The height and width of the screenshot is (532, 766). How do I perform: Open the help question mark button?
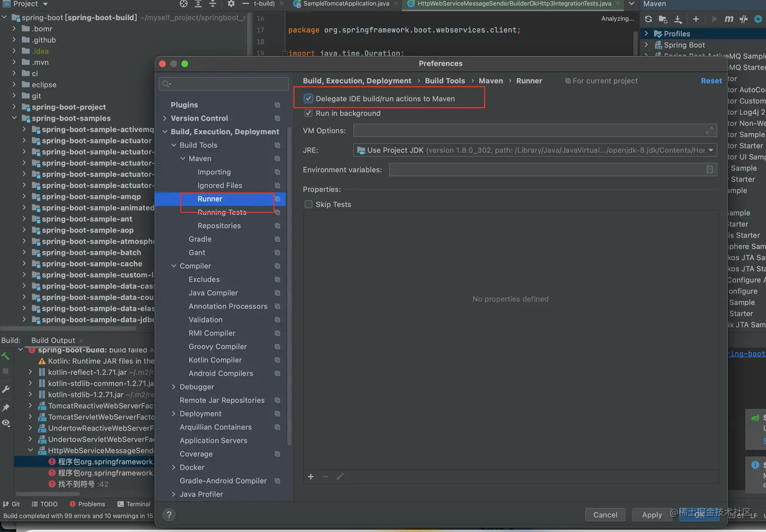pyautogui.click(x=169, y=515)
